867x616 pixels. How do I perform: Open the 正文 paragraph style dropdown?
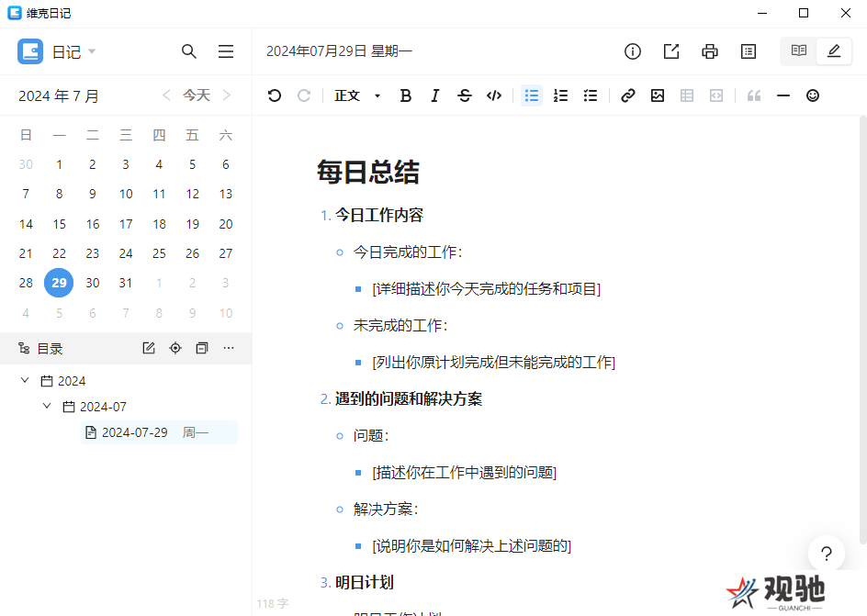[x=358, y=95]
